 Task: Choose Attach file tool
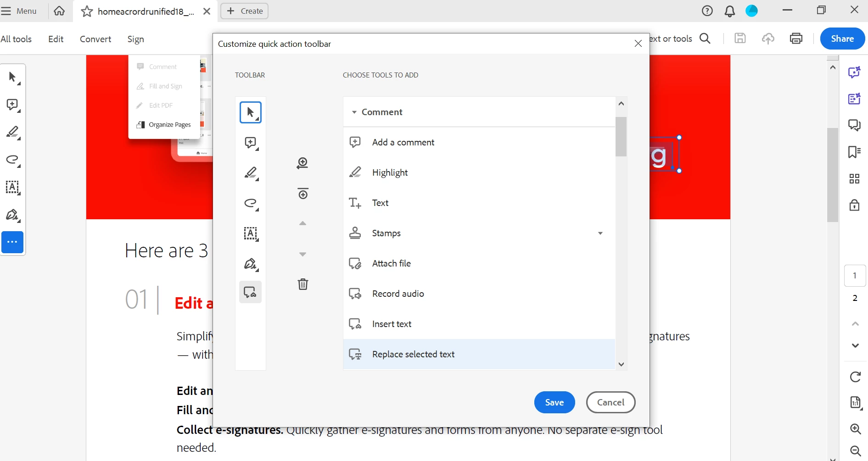click(479, 263)
